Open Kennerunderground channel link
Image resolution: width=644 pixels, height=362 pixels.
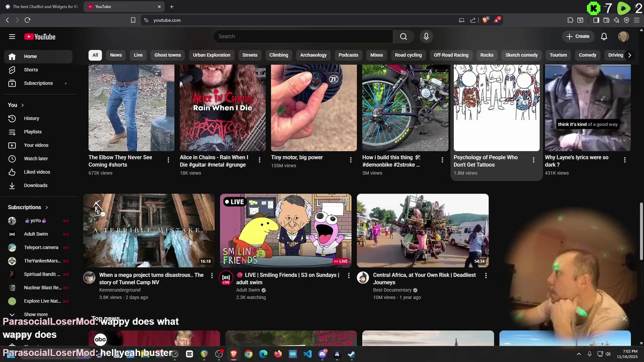tap(120, 290)
